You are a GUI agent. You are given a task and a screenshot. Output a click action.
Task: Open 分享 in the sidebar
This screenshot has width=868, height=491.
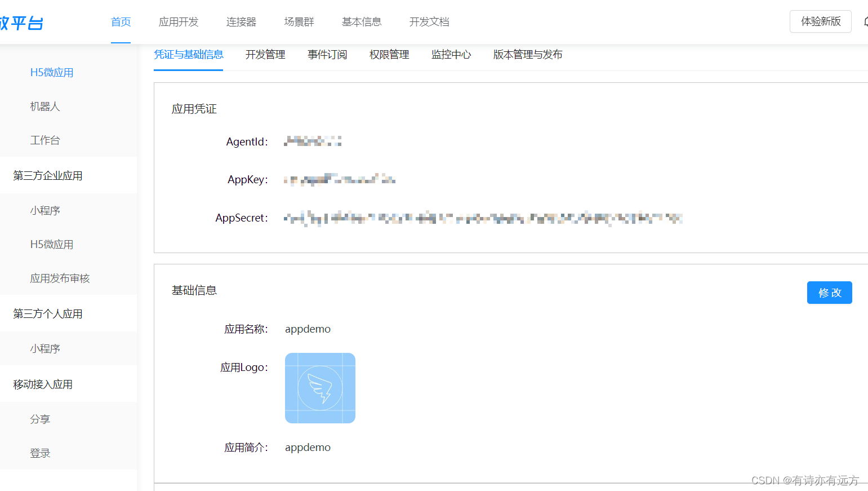(x=40, y=419)
